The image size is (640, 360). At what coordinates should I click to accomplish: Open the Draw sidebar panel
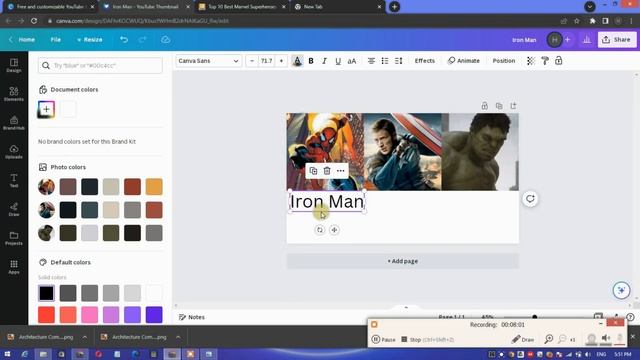[14, 209]
